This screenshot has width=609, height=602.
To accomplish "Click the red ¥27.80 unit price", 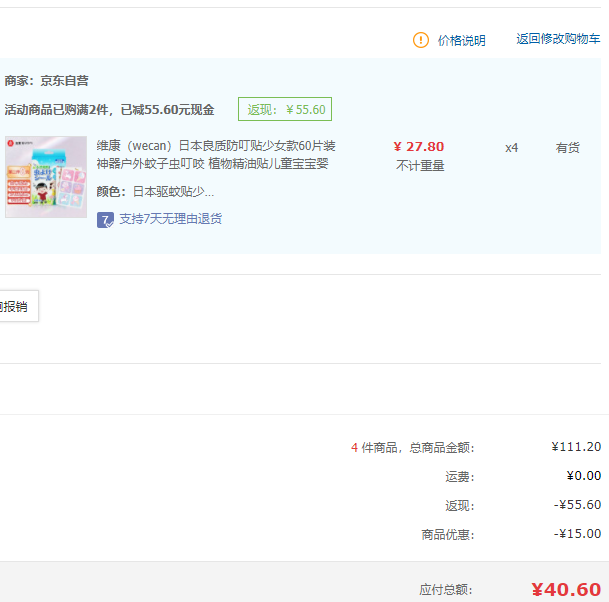I will (x=419, y=147).
